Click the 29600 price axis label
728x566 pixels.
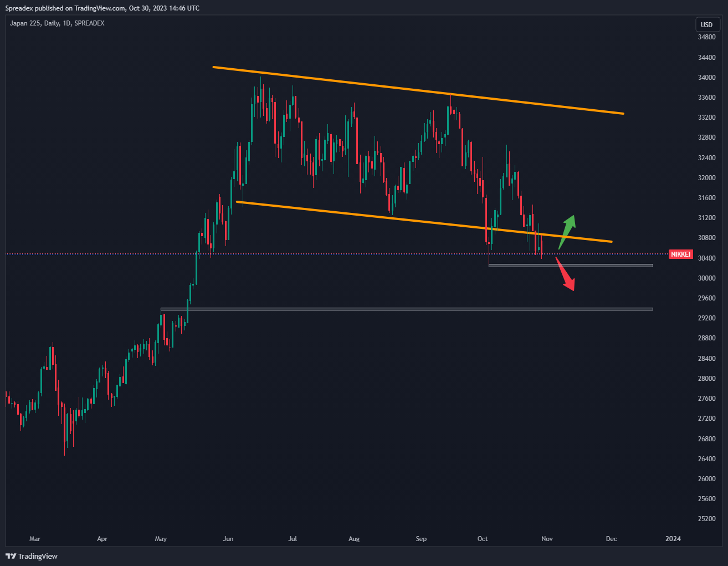707,298
